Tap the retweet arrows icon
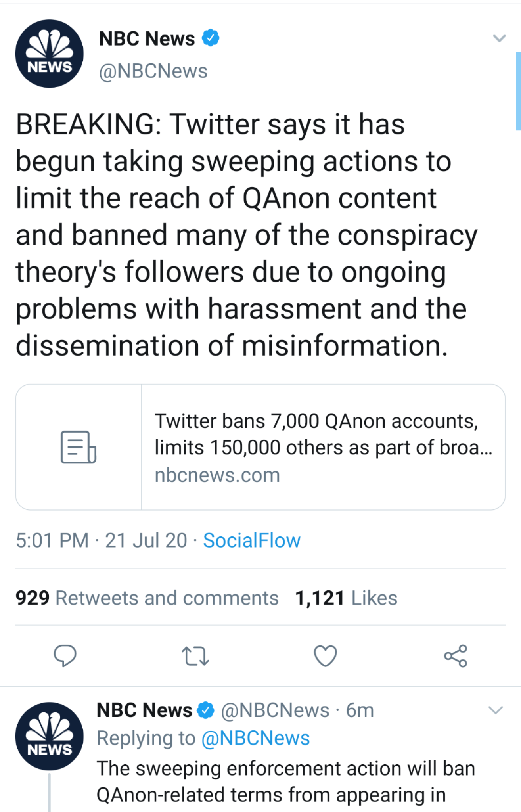 (195, 656)
